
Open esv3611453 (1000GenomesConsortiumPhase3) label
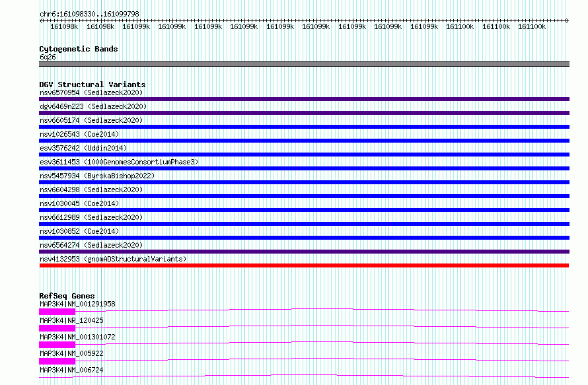(119, 162)
